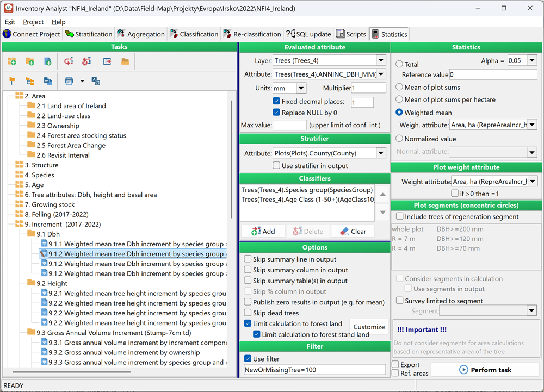Image resolution: width=544 pixels, height=392 pixels.
Task: Expand the Stratifier attribute dropdown
Action: (x=380, y=153)
